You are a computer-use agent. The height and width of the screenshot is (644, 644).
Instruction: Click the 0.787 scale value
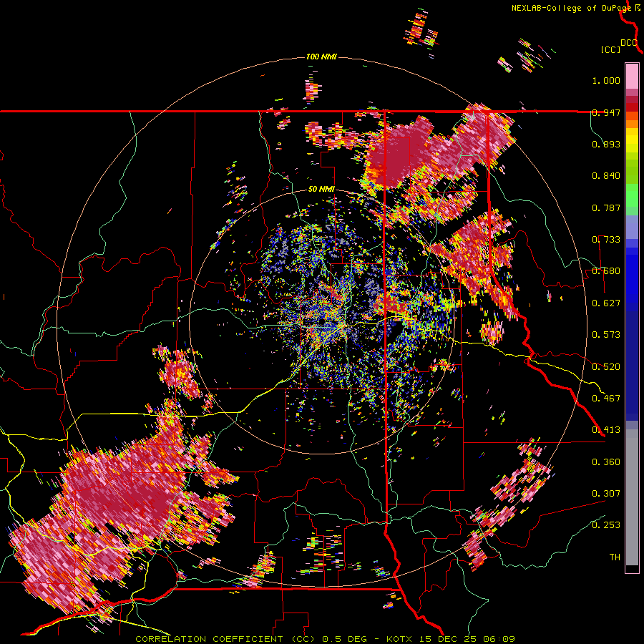(x=606, y=208)
